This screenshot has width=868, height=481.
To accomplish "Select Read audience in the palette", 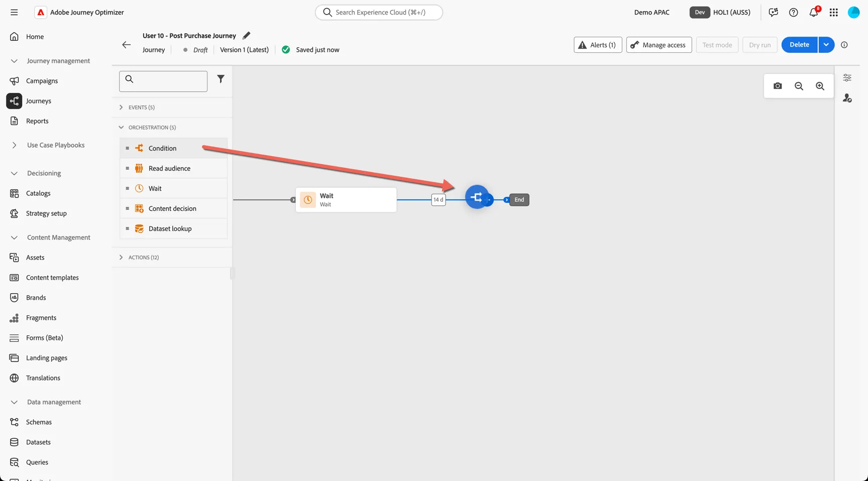I will [x=173, y=168].
